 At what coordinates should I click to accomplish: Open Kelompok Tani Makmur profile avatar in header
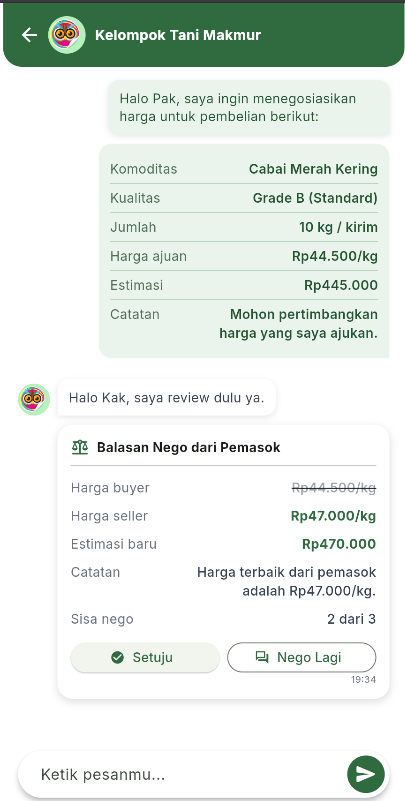66,35
